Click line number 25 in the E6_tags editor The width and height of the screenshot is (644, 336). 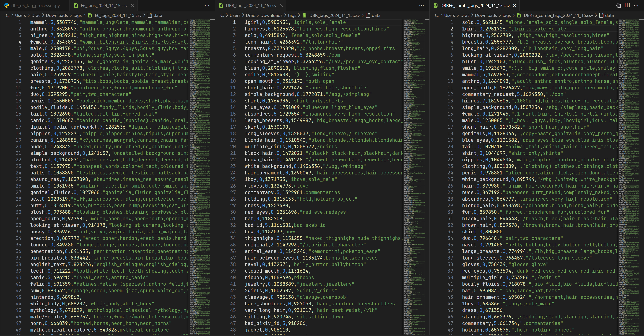[19, 179]
